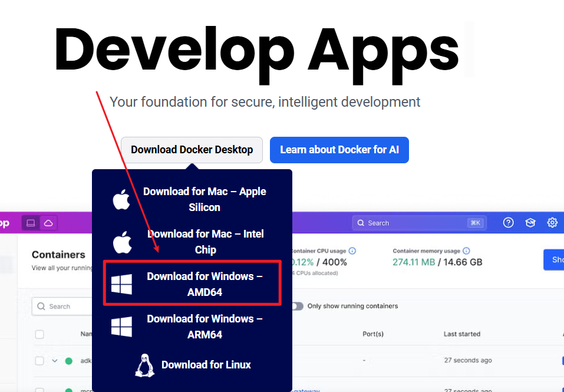Click the Windows logo beside ARM64

coord(121,327)
